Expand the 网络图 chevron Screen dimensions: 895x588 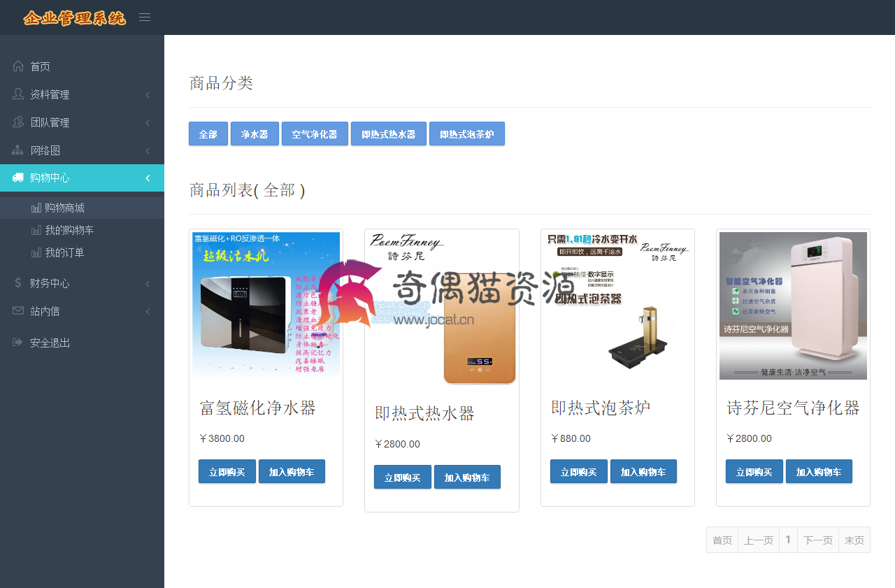coord(148,150)
